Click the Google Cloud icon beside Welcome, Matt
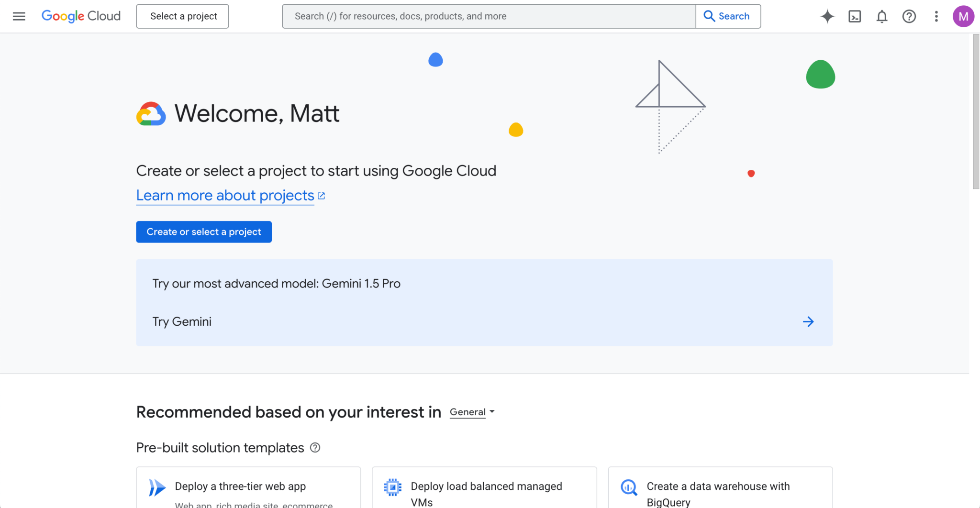The width and height of the screenshot is (980, 508). pyautogui.click(x=151, y=114)
